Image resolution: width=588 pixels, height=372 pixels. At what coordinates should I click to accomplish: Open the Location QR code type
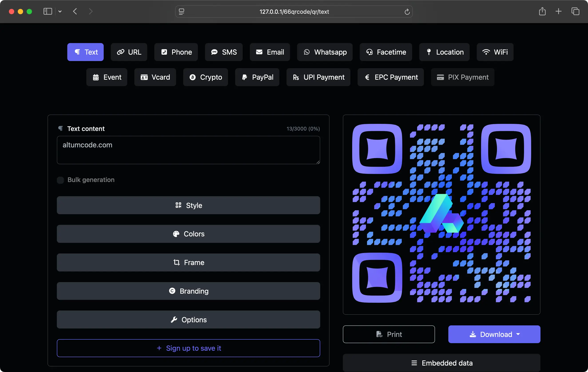pos(444,52)
